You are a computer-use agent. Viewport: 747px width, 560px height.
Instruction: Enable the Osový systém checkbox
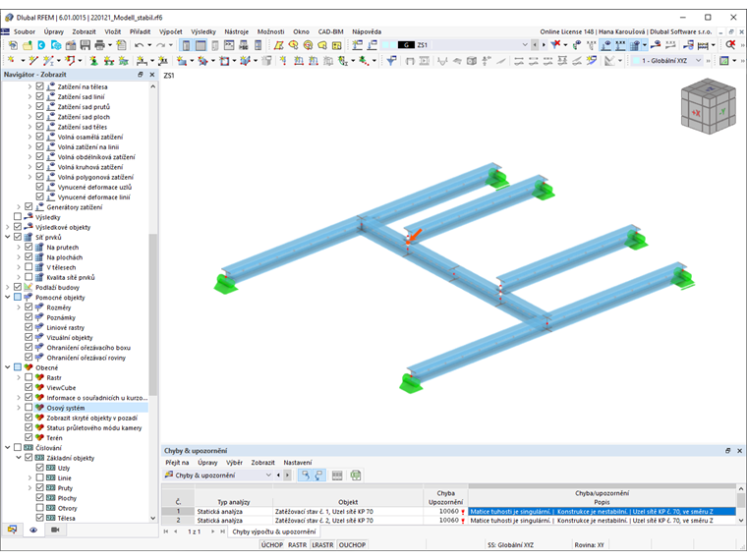point(29,407)
